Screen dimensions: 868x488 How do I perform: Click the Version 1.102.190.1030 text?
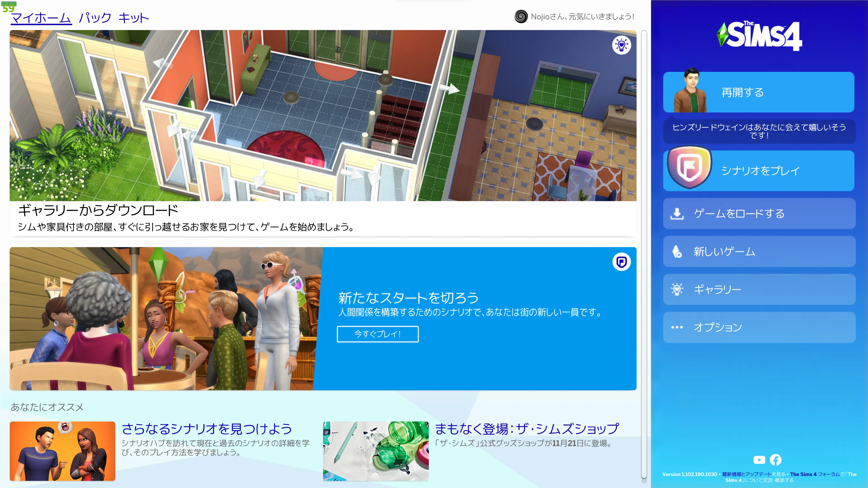pos(689,474)
